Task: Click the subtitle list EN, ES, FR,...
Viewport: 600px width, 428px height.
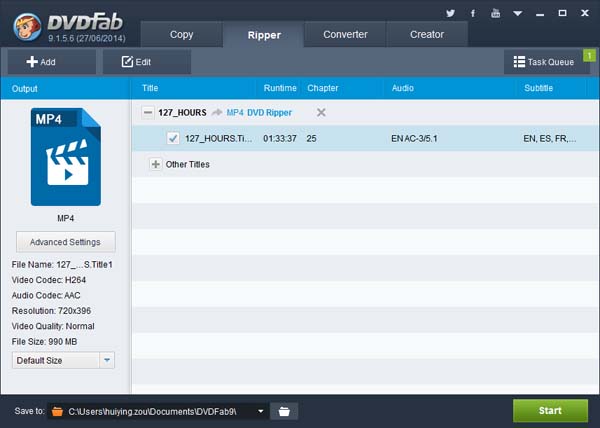Action: pos(549,138)
